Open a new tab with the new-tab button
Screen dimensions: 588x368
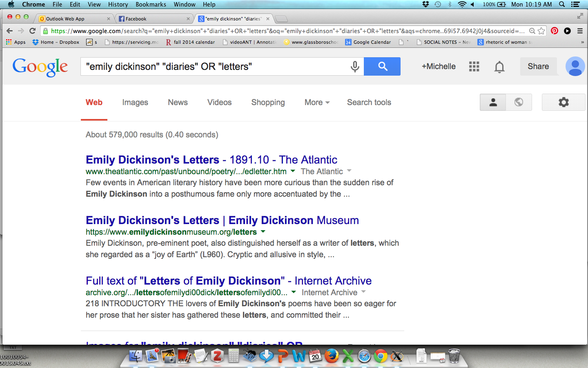[x=281, y=19]
